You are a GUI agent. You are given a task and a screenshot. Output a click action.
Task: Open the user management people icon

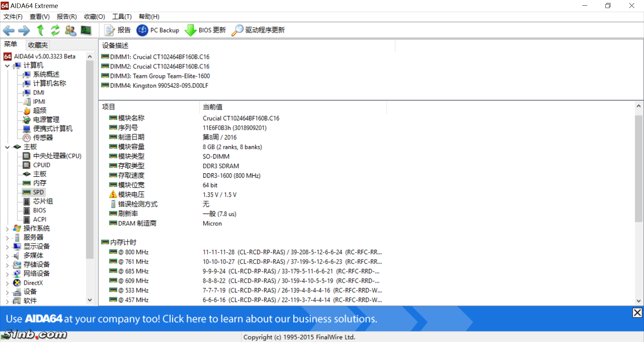click(x=70, y=30)
